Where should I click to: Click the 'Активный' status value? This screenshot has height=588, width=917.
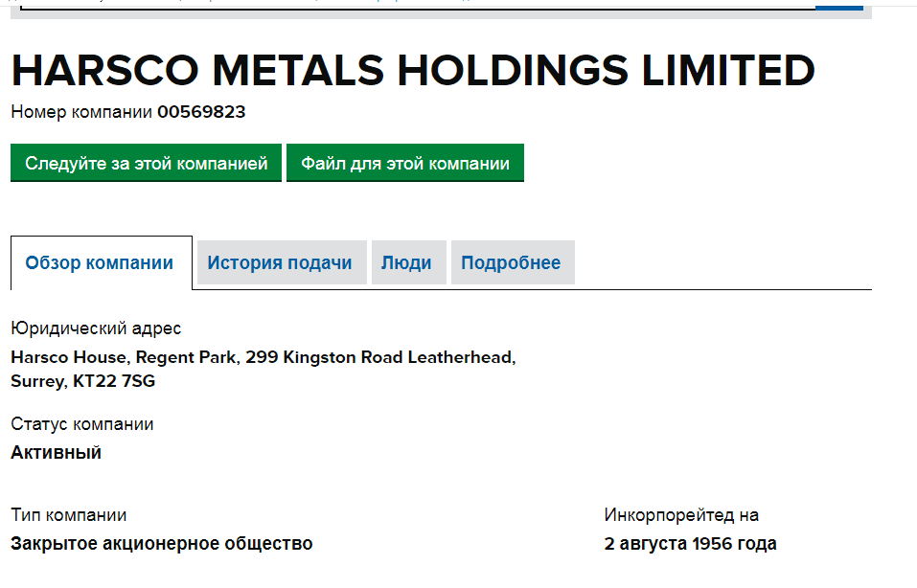click(x=56, y=452)
